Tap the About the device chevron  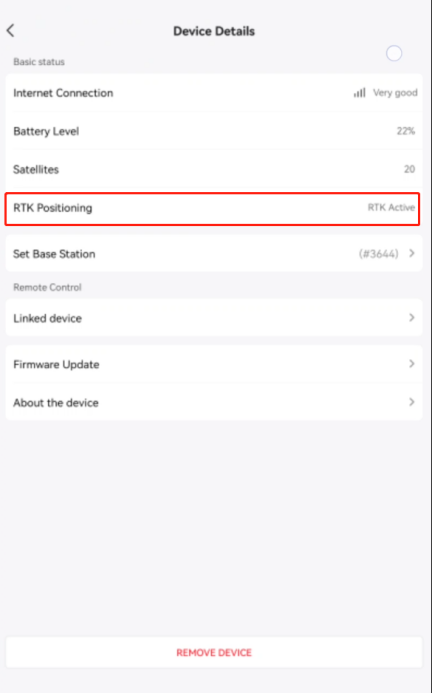(x=412, y=402)
